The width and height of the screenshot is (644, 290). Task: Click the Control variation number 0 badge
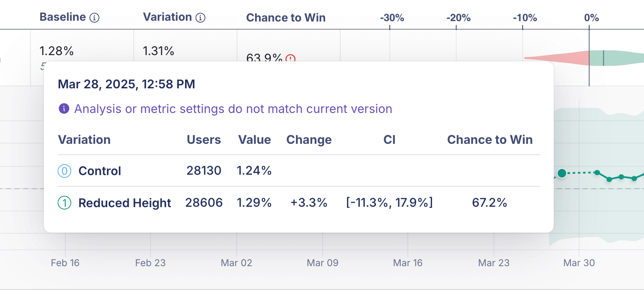[65, 171]
